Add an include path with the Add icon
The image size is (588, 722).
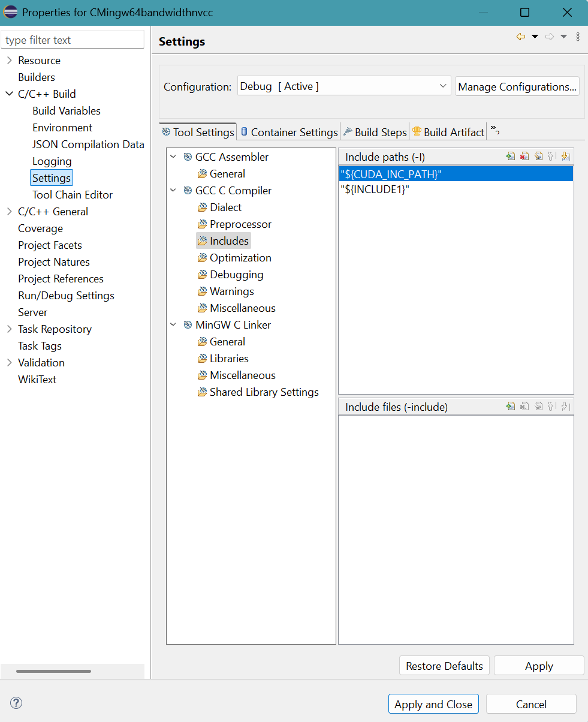(511, 157)
